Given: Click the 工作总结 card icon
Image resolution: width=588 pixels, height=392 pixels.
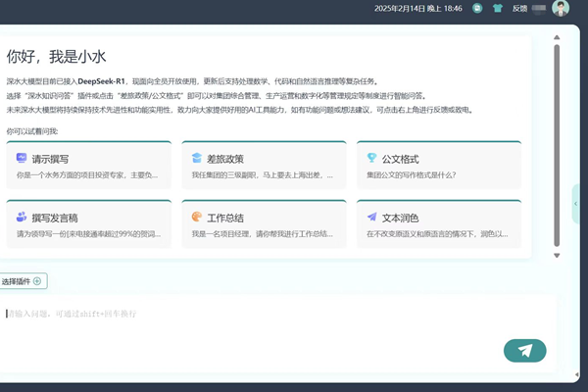Looking at the screenshot, I should point(197,217).
